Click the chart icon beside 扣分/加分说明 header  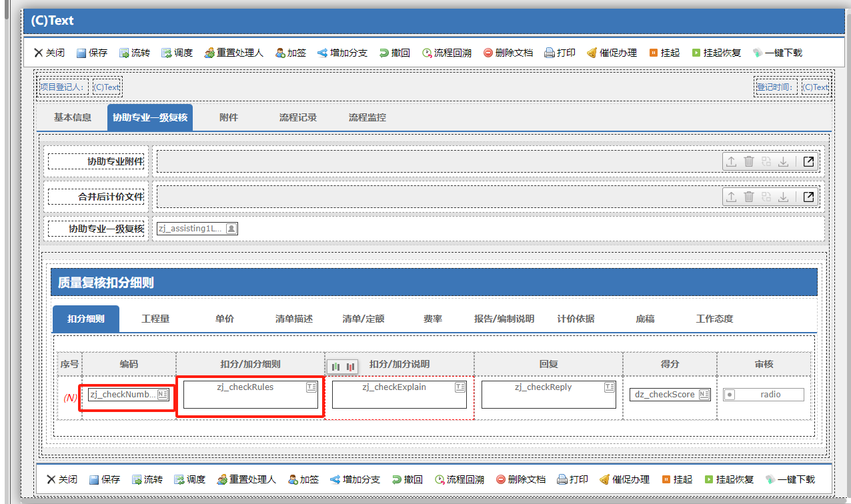343,367
